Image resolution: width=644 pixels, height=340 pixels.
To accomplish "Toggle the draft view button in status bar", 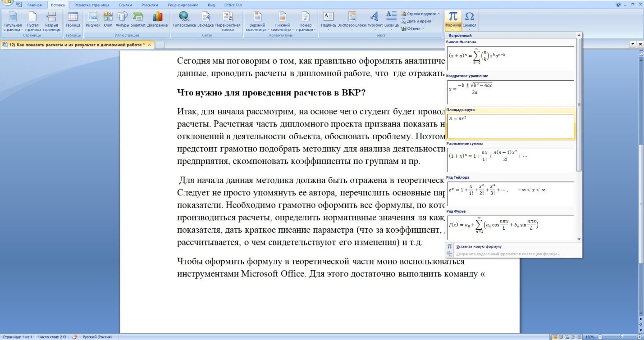I will tap(579, 337).
